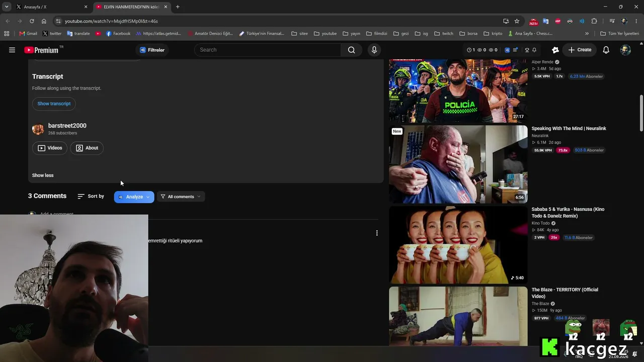This screenshot has width=644, height=362.
Task: Start voice search with the microphone icon
Action: tap(374, 50)
